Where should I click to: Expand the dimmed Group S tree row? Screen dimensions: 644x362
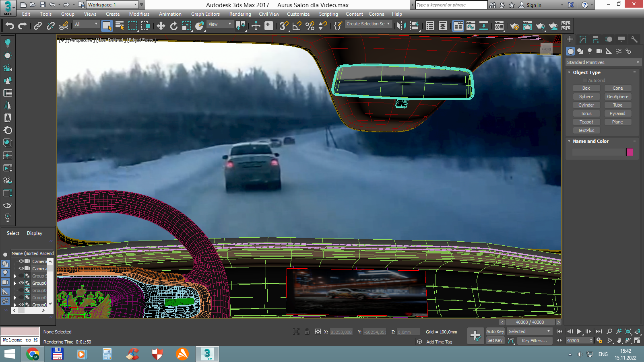[x=15, y=276]
